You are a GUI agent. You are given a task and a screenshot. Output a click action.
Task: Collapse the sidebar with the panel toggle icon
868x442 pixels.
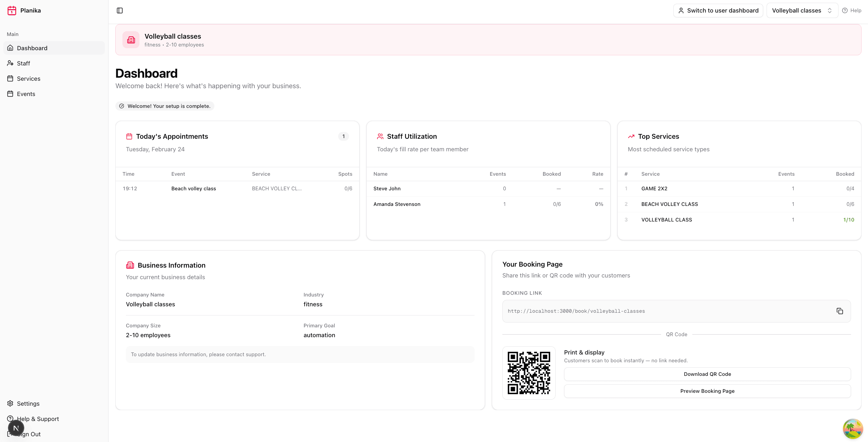click(x=120, y=11)
